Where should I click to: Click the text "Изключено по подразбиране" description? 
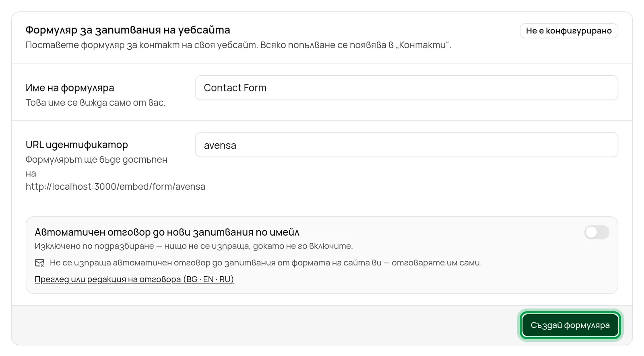(x=194, y=246)
